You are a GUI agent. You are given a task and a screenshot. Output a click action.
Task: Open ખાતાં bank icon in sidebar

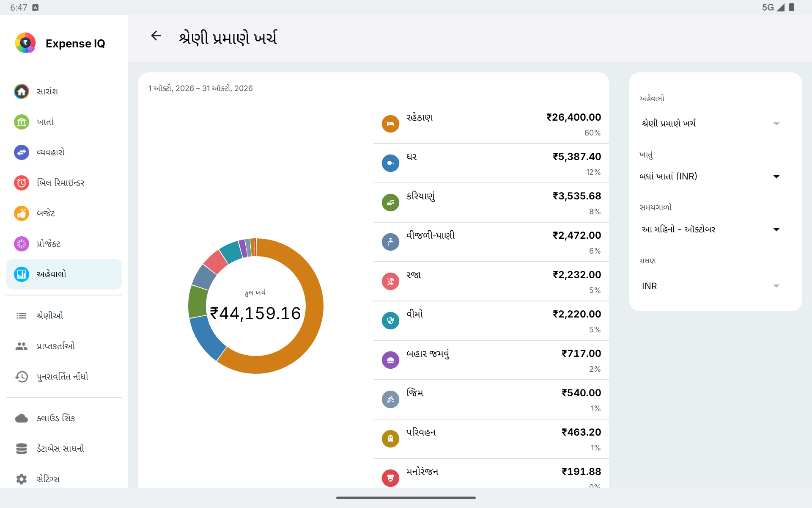(22, 122)
